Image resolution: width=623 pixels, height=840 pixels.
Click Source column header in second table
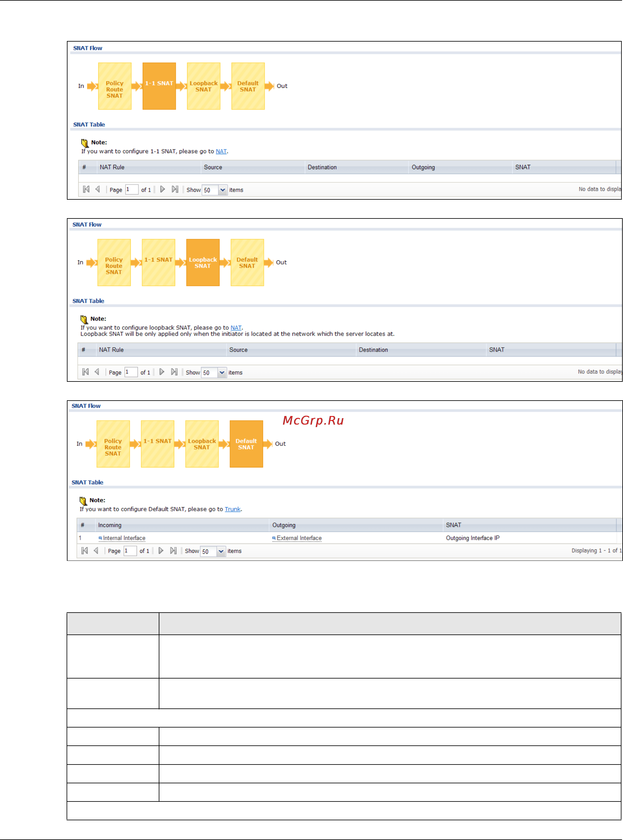(291, 350)
